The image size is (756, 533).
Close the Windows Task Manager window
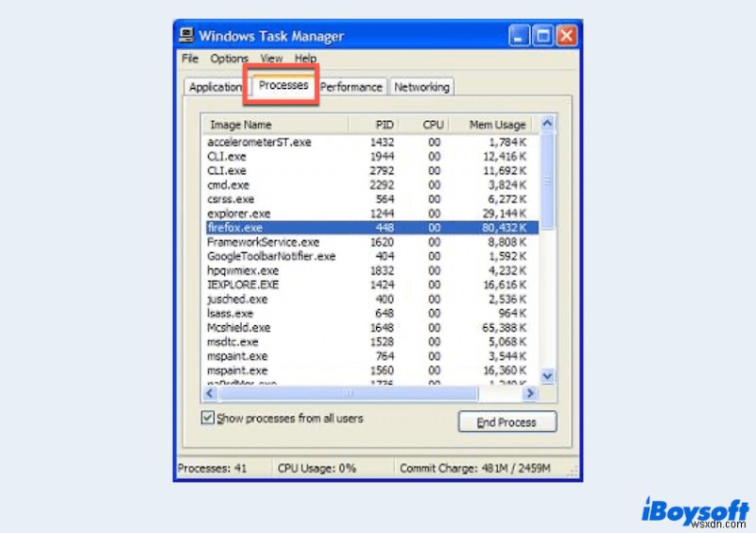(567, 36)
